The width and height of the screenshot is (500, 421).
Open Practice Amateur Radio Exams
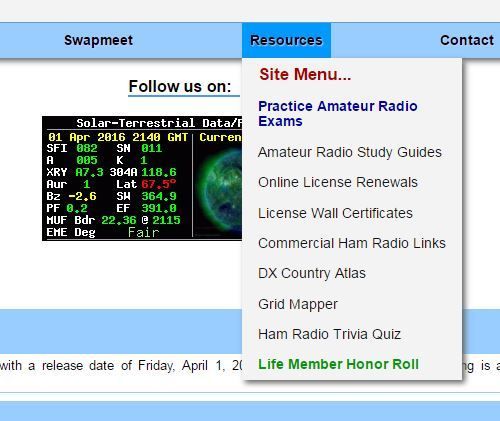tap(338, 114)
